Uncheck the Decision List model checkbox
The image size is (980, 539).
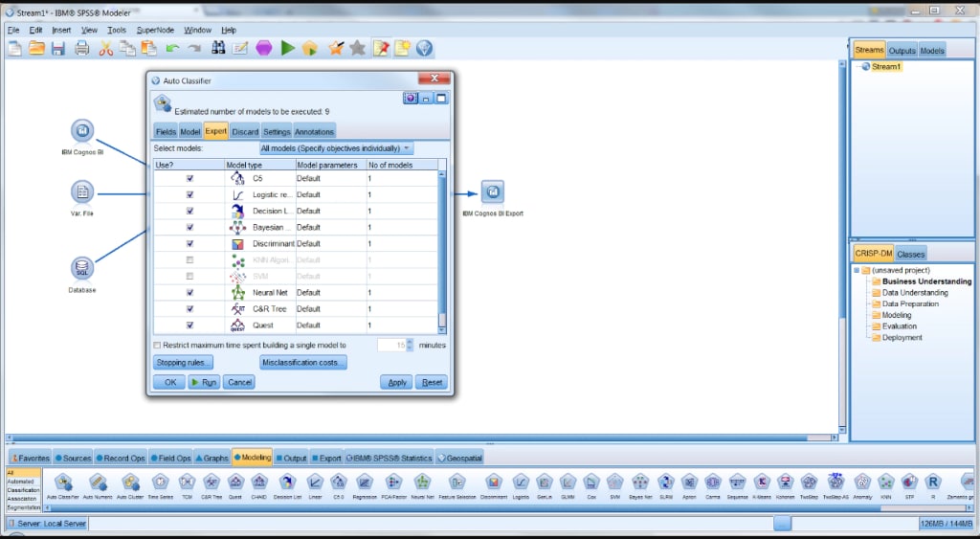pyautogui.click(x=190, y=211)
